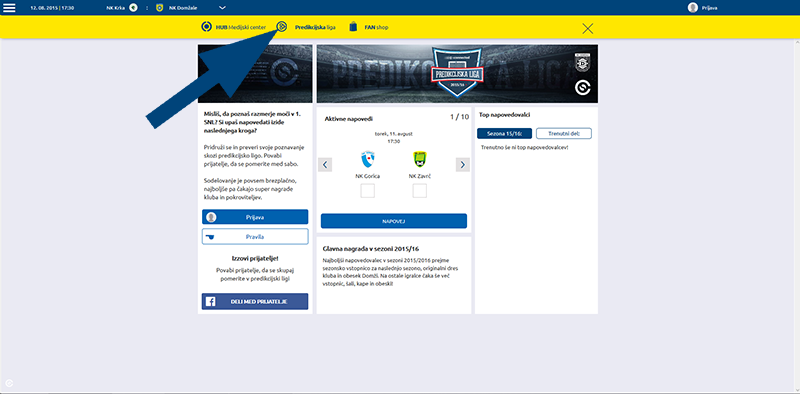
Task: Click 'Trenutno še ni top napovedovalcev!' text
Action: [x=525, y=147]
